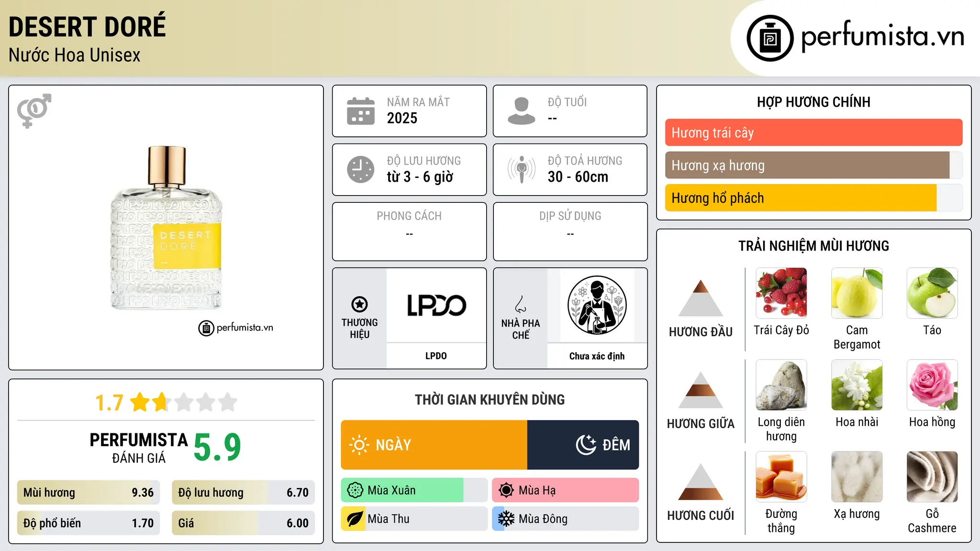The height and width of the screenshot is (551, 980).
Task: Click the sun icon next to Ngày
Action: [359, 445]
